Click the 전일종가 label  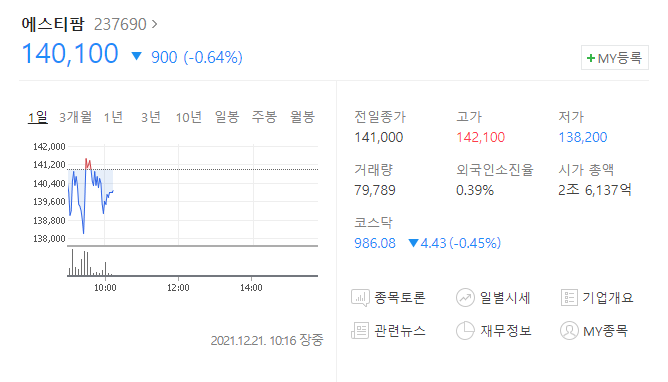(x=380, y=117)
